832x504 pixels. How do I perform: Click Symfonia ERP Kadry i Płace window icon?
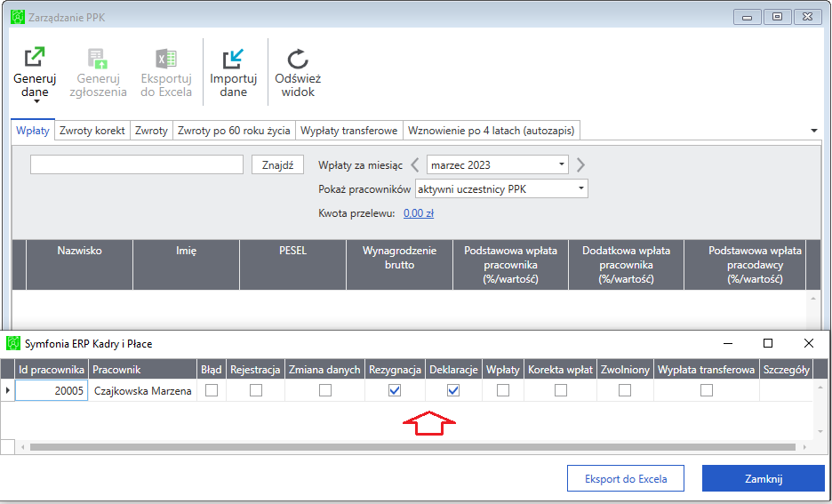(13, 343)
